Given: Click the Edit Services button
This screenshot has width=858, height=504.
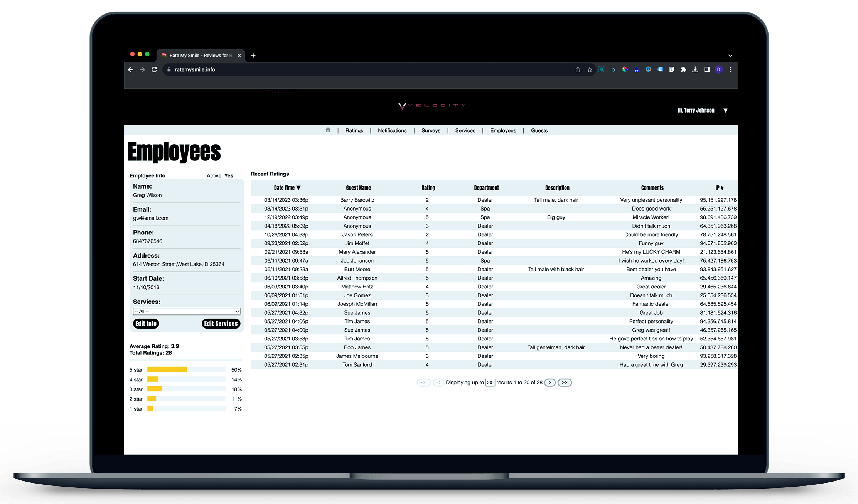Looking at the screenshot, I should [x=221, y=324].
